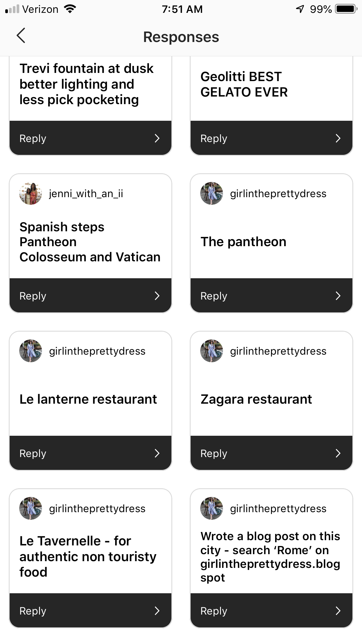Click chevron on 'Le Tavernelle' reply bar
The image size is (362, 644).
[x=157, y=611]
